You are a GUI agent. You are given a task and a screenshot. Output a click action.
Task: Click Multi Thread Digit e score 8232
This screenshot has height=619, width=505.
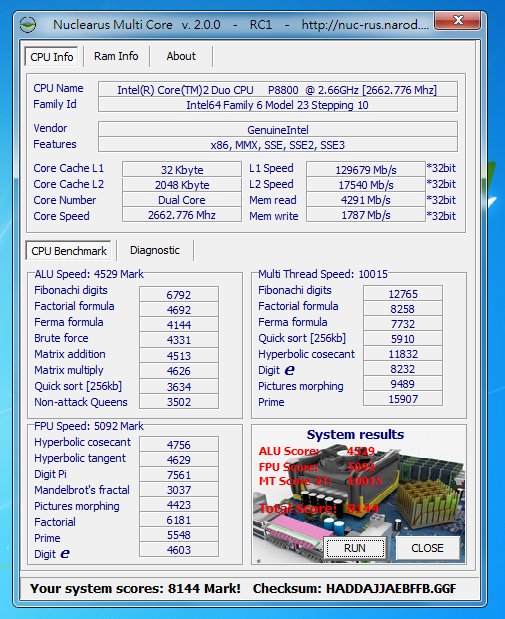403,369
